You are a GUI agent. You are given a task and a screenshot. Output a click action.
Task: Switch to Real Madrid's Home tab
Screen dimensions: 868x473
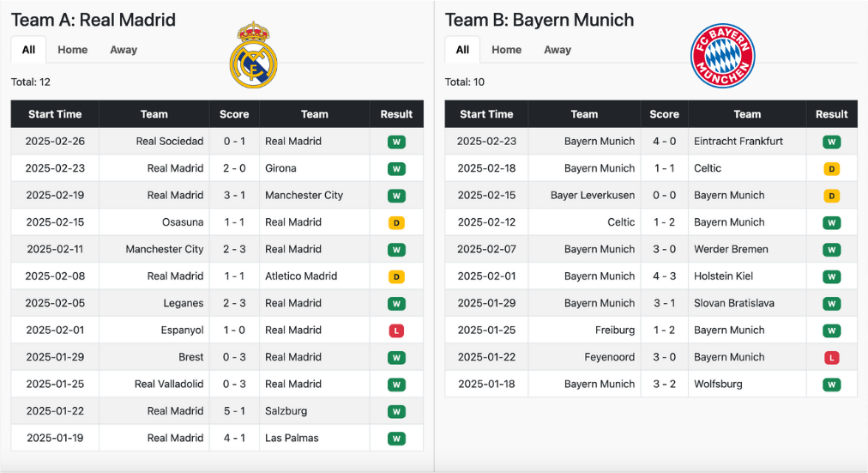(73, 50)
